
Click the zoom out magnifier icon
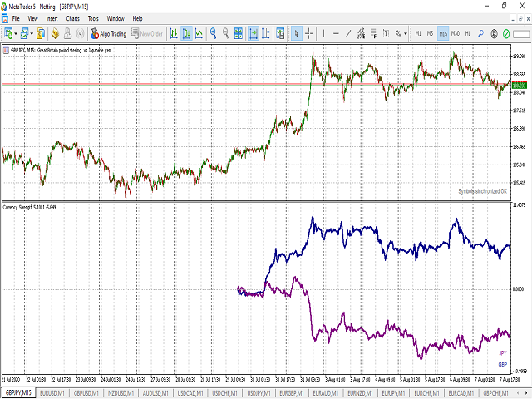point(227,34)
